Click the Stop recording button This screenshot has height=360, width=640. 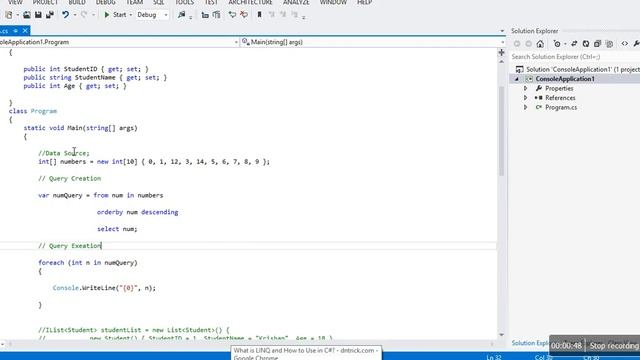click(x=613, y=346)
